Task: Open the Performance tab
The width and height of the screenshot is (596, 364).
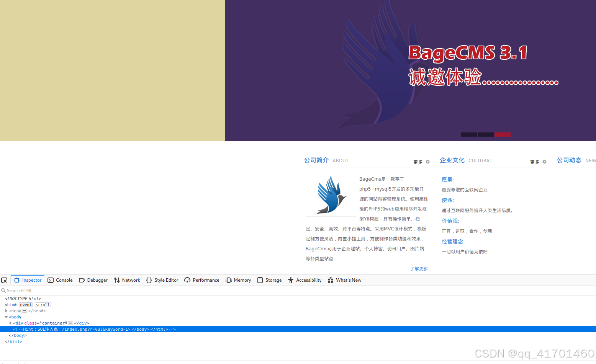Action: pyautogui.click(x=202, y=280)
